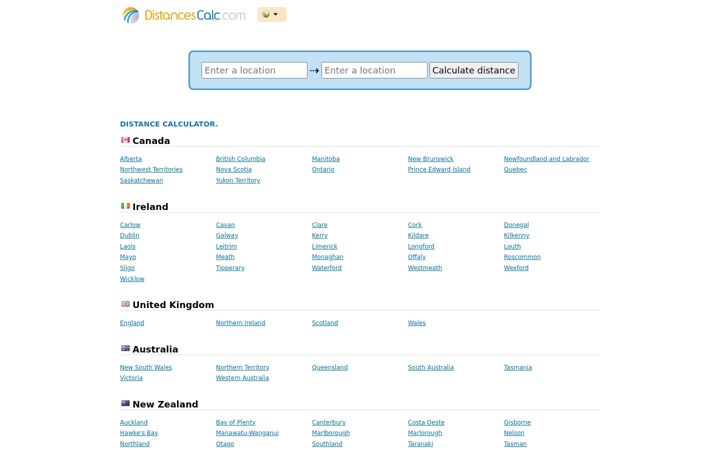The height and width of the screenshot is (450, 720).
Task: Select the Scotland link
Action: (325, 323)
